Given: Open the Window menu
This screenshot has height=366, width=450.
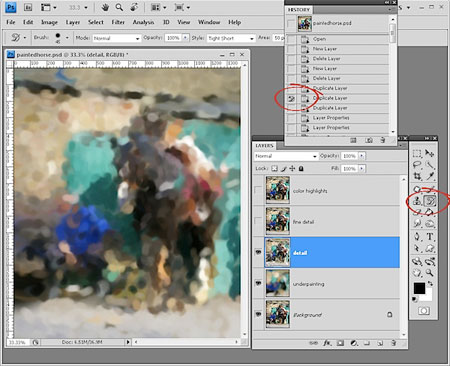Looking at the screenshot, I should 209,22.
